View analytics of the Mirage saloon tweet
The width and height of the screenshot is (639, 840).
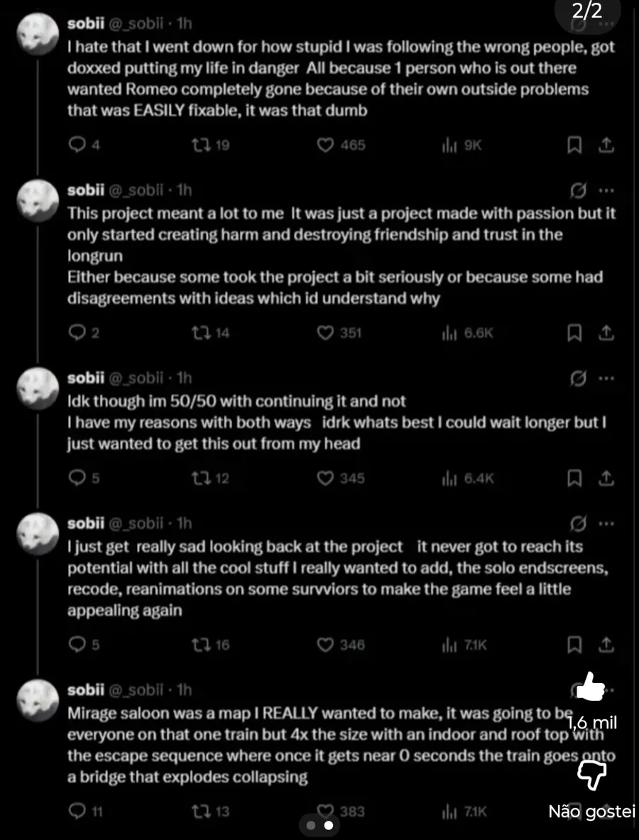449,811
